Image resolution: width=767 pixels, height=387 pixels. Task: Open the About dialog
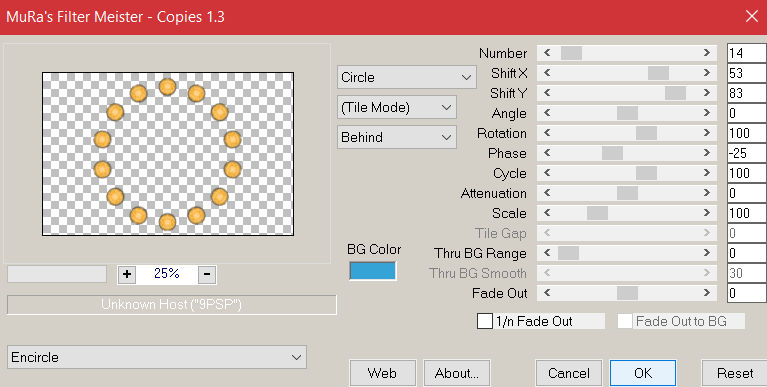(x=456, y=373)
